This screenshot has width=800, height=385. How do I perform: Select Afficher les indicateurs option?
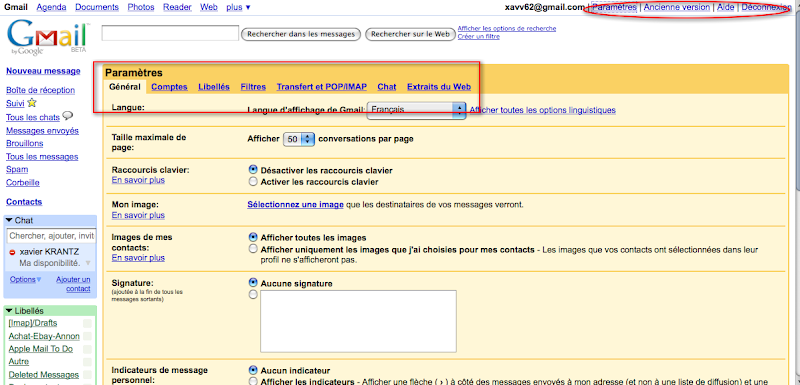coord(253,381)
